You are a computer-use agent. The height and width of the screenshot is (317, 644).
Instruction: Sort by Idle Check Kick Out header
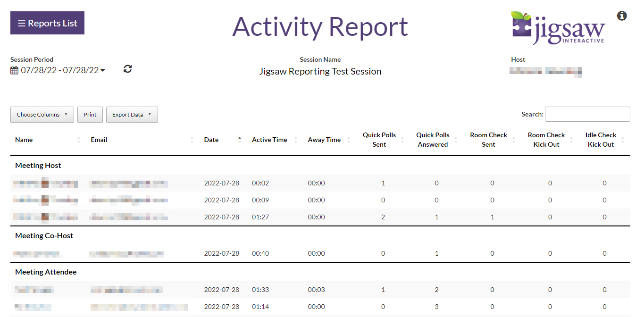coord(601,140)
